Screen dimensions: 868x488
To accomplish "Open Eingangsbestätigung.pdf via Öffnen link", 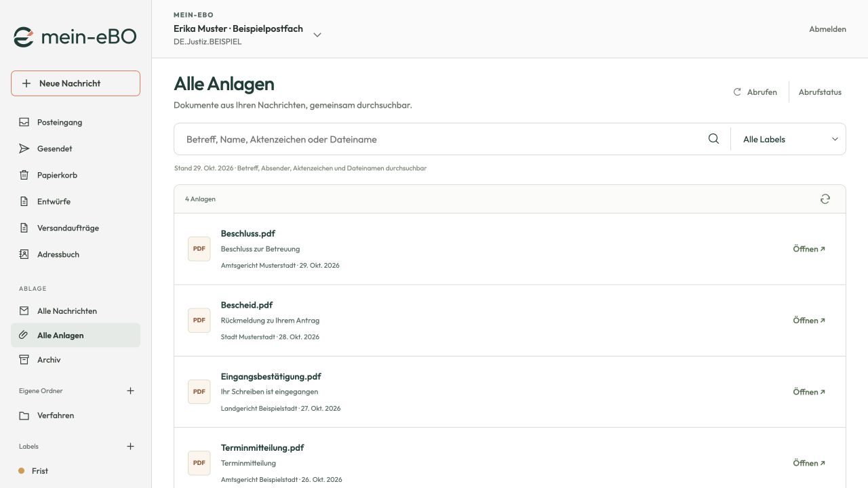I will point(810,392).
